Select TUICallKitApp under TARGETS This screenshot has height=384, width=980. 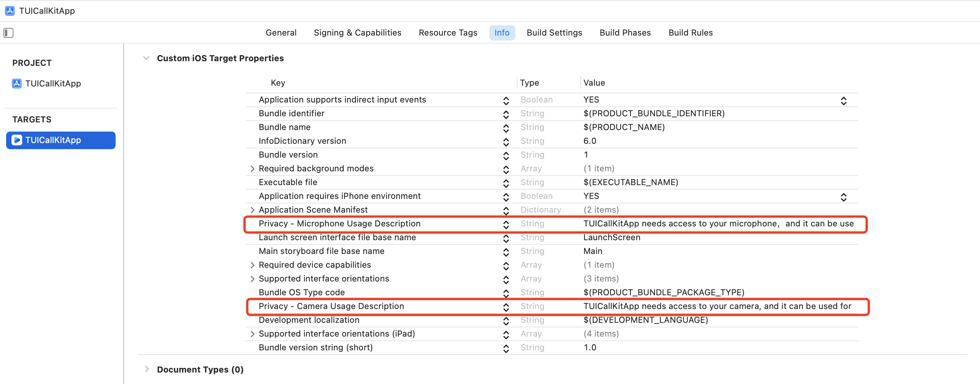[61, 140]
